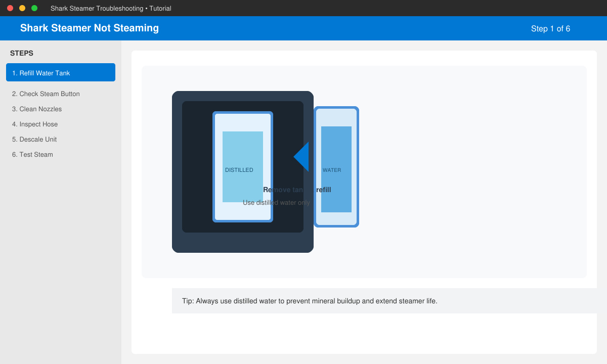Viewport: 607px width, 364px height.
Task: Click the Shark Steamer Not Steaming heading
Action: (x=90, y=28)
